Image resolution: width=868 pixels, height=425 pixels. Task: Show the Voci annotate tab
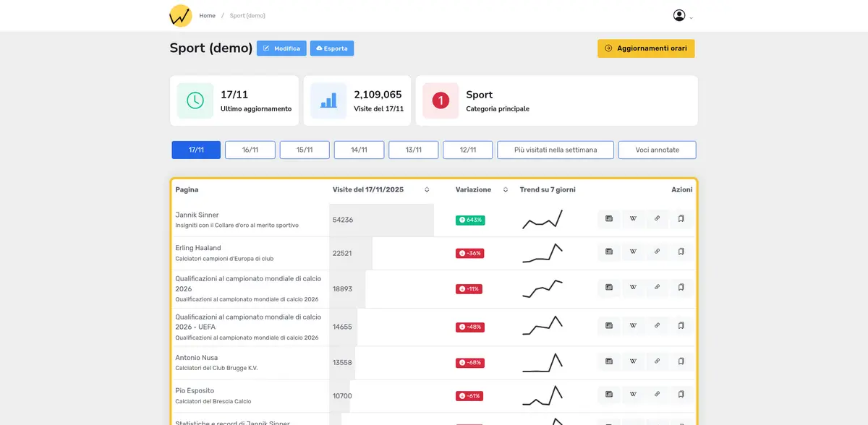click(657, 150)
